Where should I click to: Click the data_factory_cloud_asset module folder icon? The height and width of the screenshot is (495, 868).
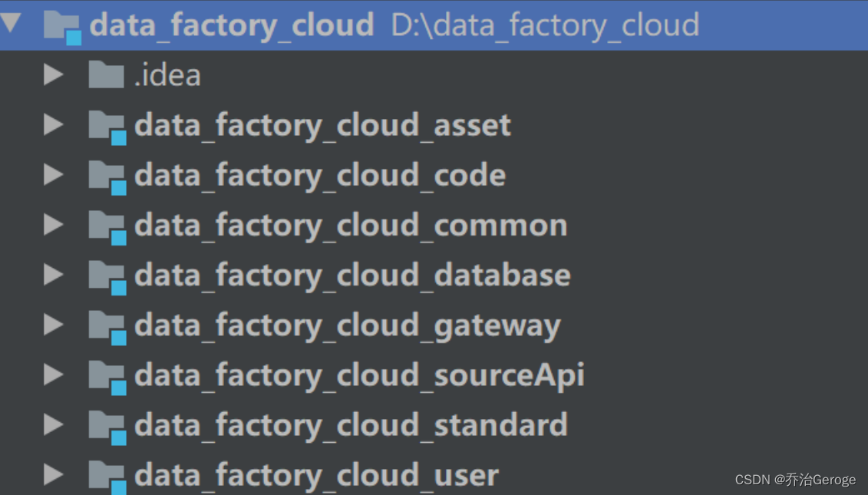click(x=108, y=125)
